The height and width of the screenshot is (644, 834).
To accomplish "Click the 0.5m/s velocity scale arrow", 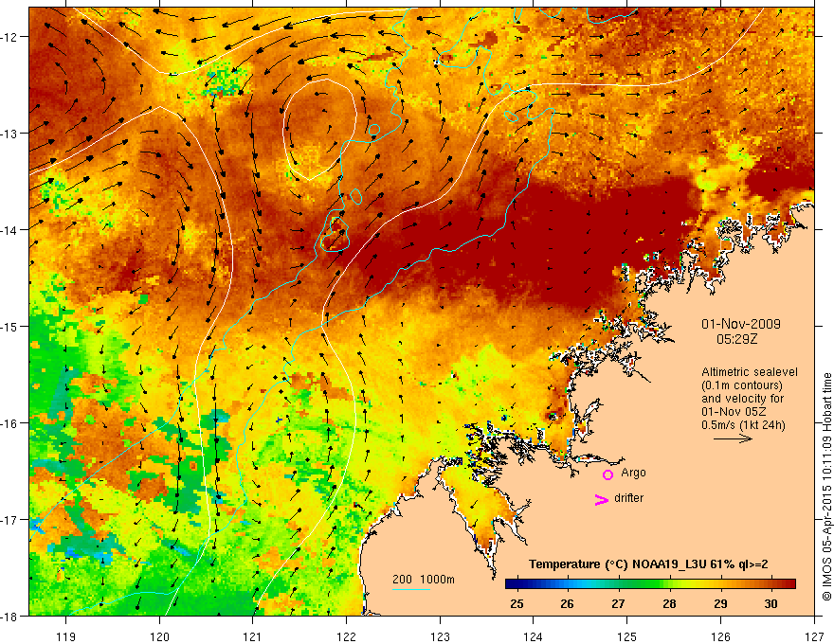I will coord(733,438).
